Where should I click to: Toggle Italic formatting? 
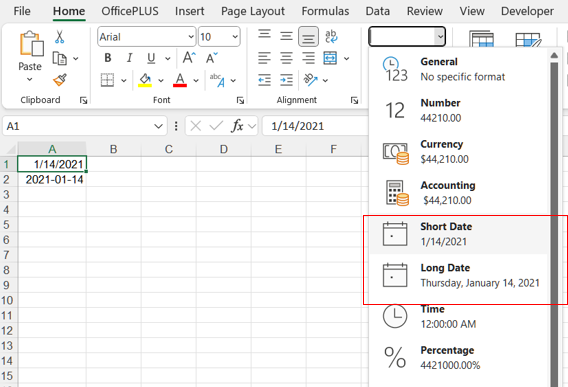(129, 58)
